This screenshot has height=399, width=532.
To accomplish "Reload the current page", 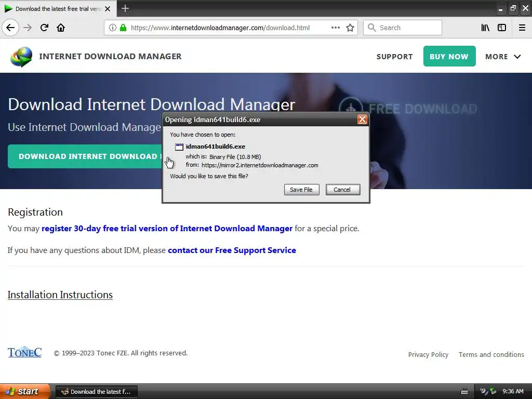I will [x=44, y=28].
